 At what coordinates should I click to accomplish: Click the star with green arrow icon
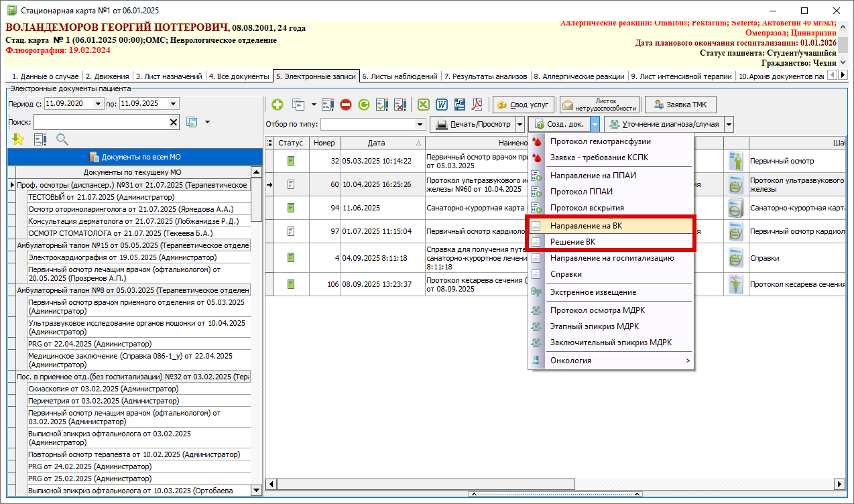click(x=18, y=139)
